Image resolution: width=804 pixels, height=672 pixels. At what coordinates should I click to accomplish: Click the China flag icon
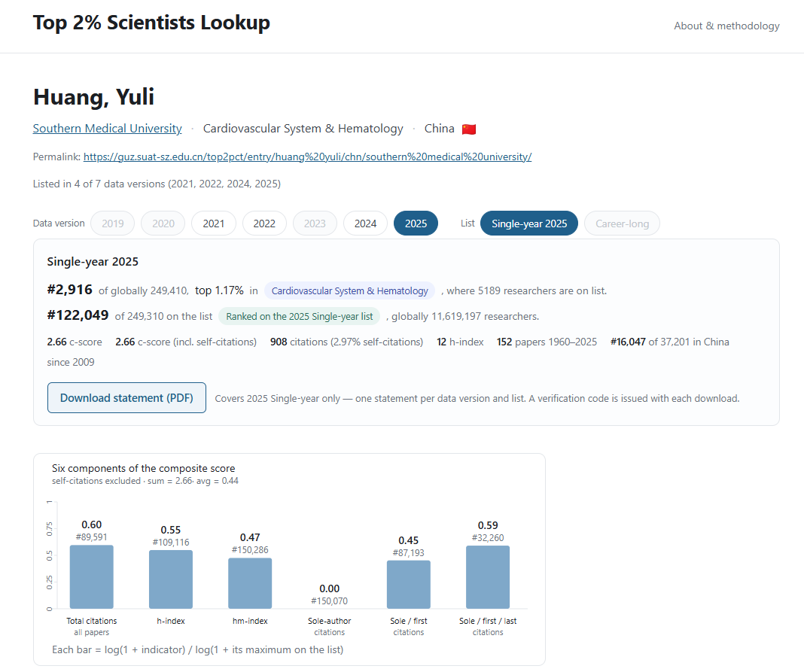click(x=469, y=129)
